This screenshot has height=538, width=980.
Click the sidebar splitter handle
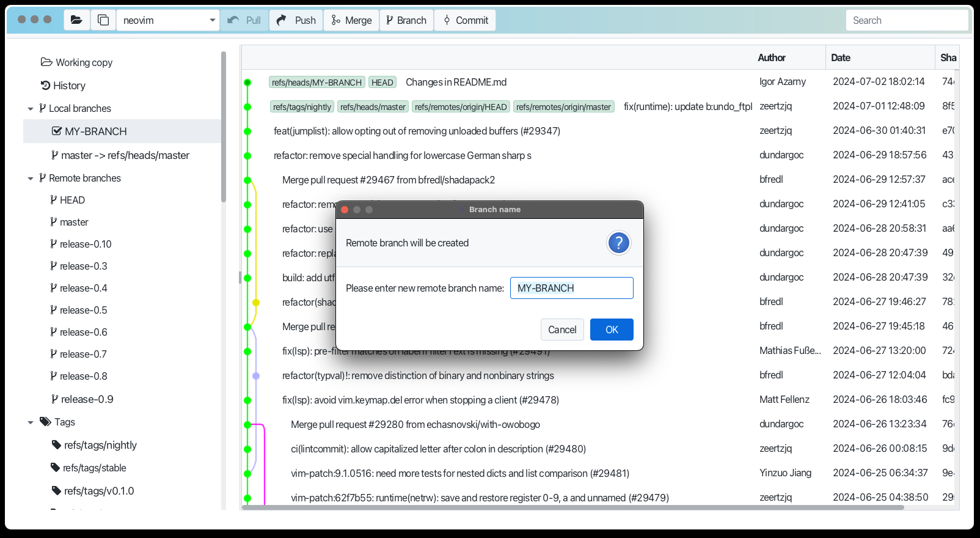[240, 278]
